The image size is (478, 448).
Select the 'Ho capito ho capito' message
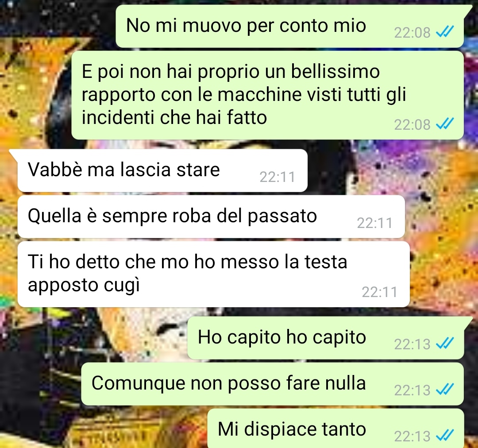pyautogui.click(x=326, y=338)
